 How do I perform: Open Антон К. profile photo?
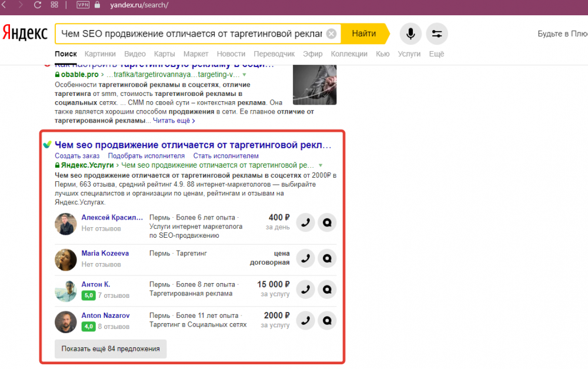(x=66, y=291)
